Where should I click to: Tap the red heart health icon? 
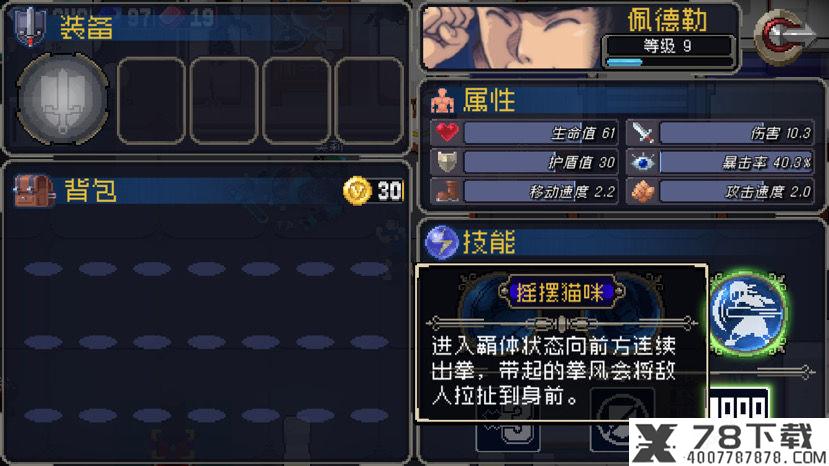447,132
